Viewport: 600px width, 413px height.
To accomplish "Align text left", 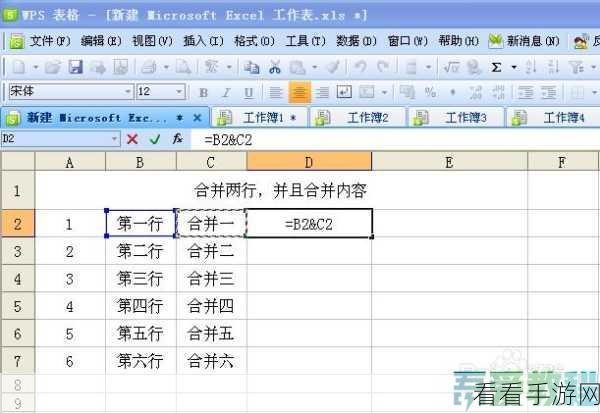I will (276, 92).
